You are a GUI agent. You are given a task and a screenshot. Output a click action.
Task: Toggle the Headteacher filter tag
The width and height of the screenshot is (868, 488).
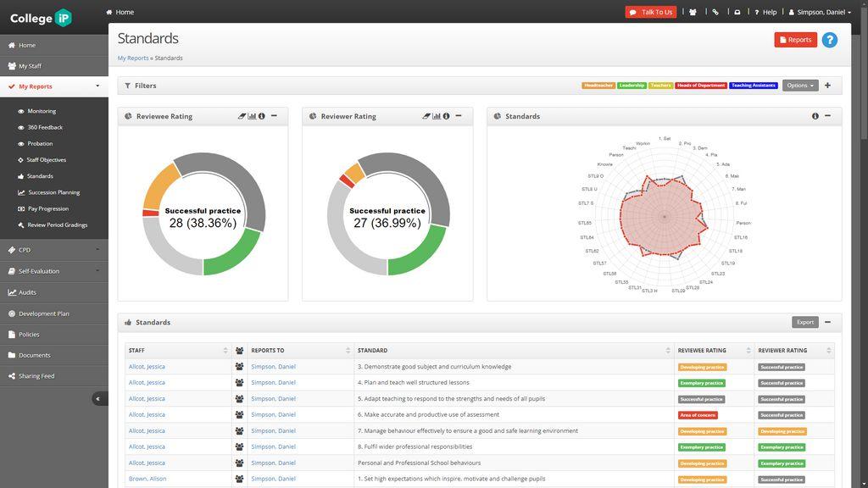tap(598, 86)
